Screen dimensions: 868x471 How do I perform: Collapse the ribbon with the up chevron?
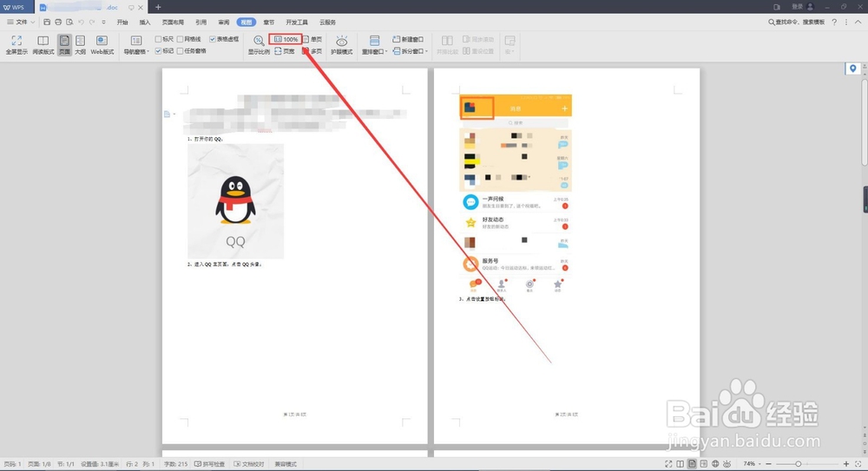[858, 23]
